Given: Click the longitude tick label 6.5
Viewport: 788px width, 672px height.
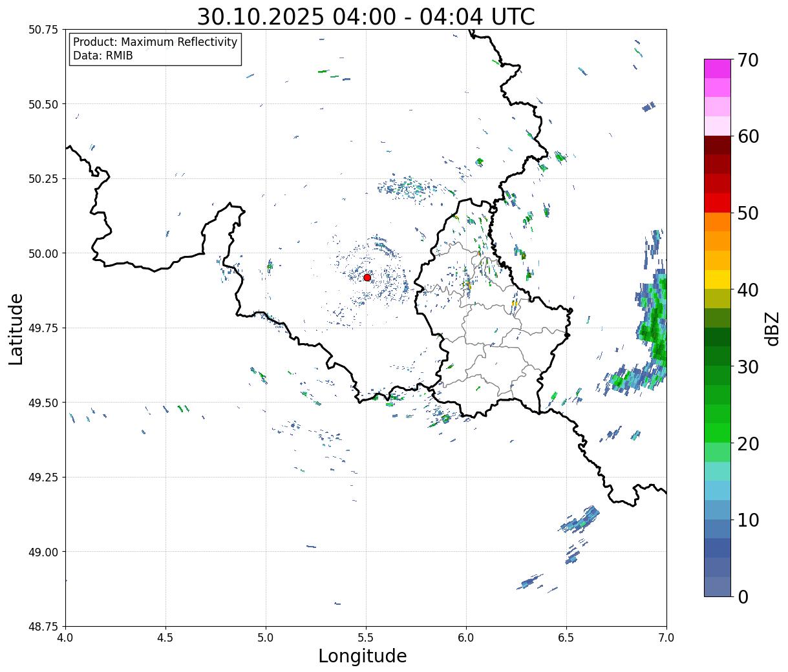Looking at the screenshot, I should pyautogui.click(x=566, y=638).
